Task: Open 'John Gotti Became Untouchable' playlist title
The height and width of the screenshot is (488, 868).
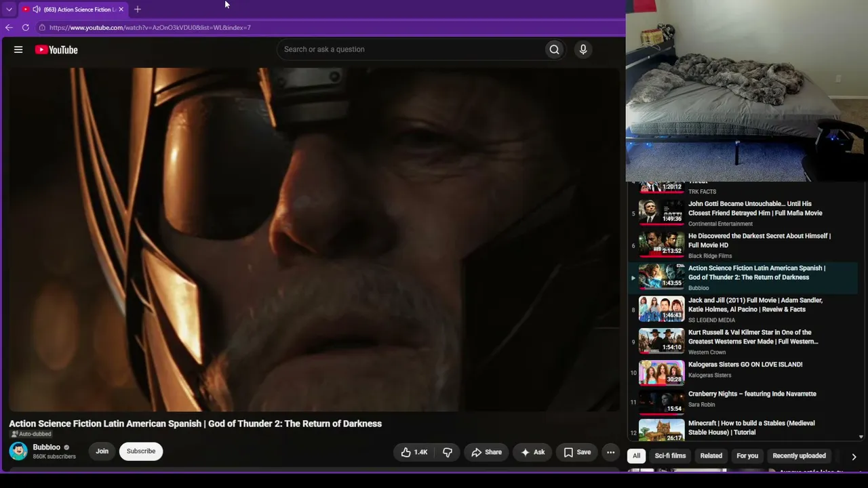Action: tap(755, 208)
